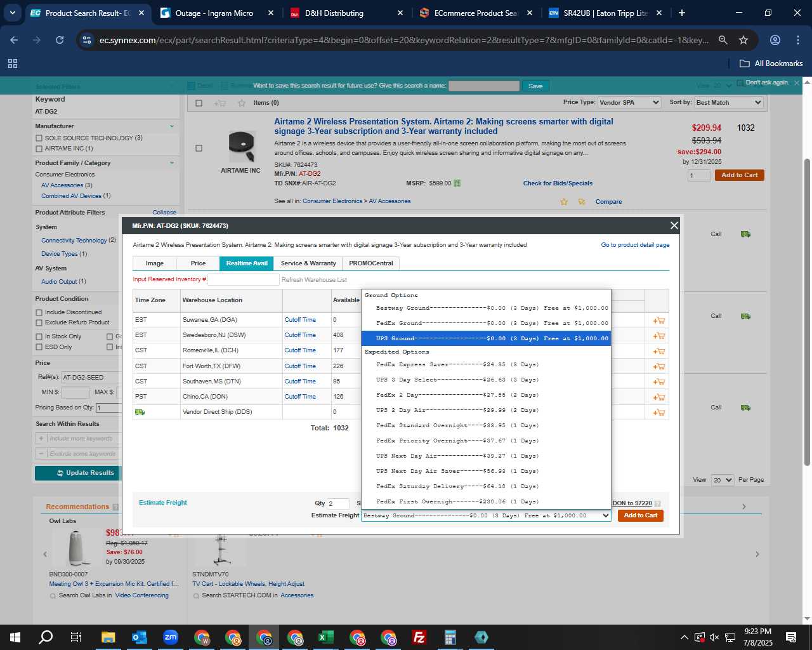Viewport: 812px width, 650px height.
Task: Add Southaven, MS warehouse row to cart
Action: point(659,381)
